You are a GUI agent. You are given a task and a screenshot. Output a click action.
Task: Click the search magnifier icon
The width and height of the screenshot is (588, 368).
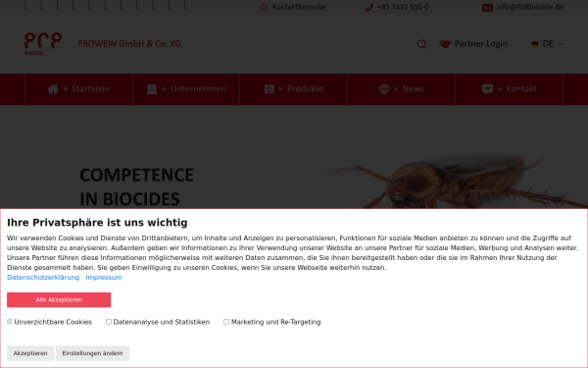click(421, 44)
